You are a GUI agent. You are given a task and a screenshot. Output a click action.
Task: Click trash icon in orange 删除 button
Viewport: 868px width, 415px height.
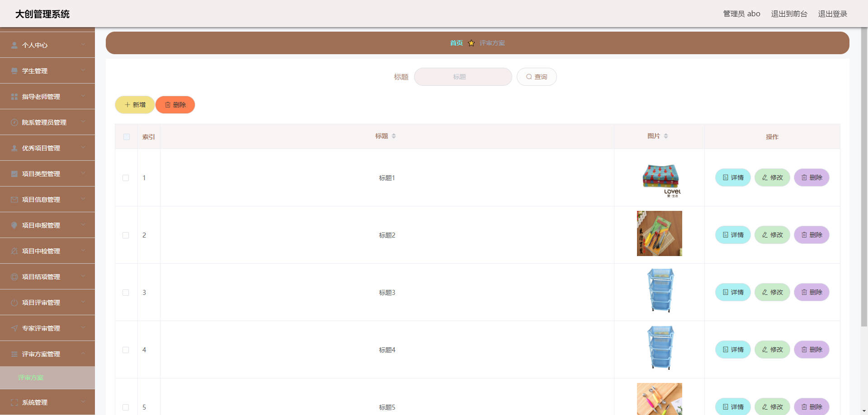(168, 105)
